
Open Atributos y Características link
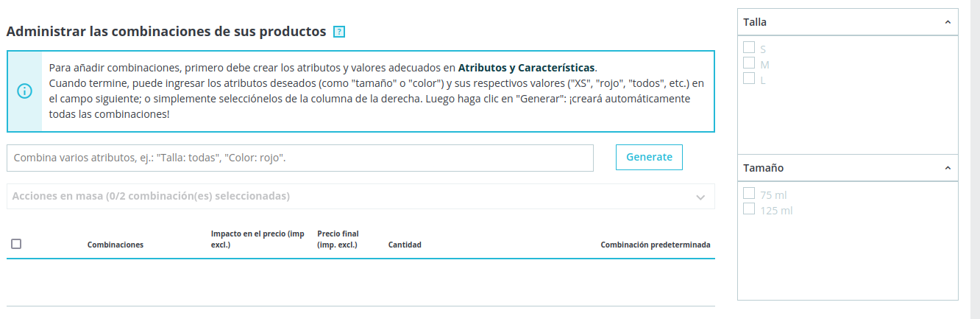pyautogui.click(x=527, y=67)
